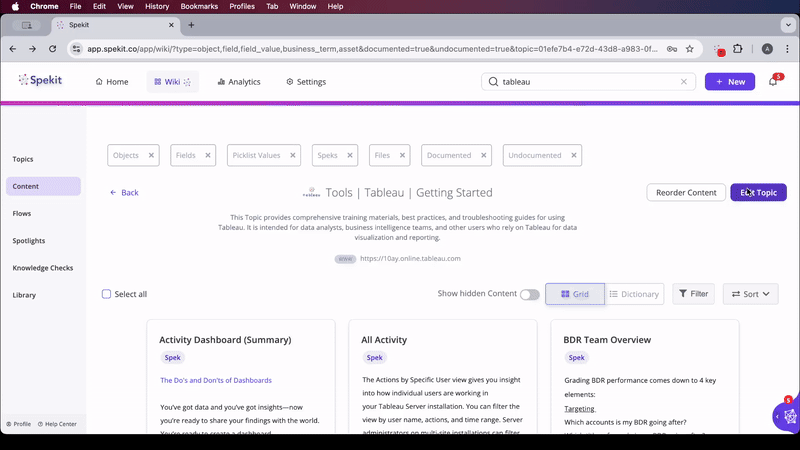Open the notifications bell
800x450 pixels.
pos(773,82)
